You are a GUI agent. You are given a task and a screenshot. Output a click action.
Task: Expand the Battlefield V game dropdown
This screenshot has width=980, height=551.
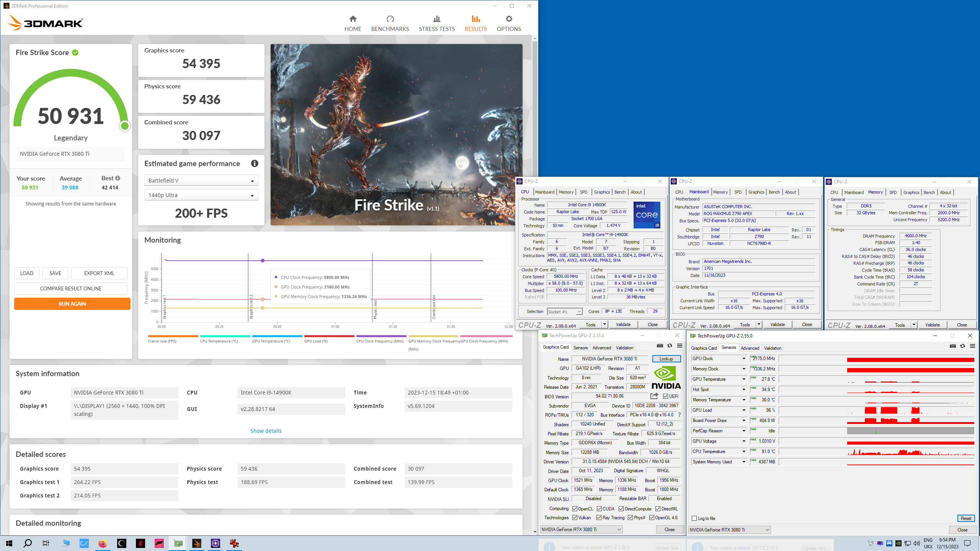pos(201,181)
